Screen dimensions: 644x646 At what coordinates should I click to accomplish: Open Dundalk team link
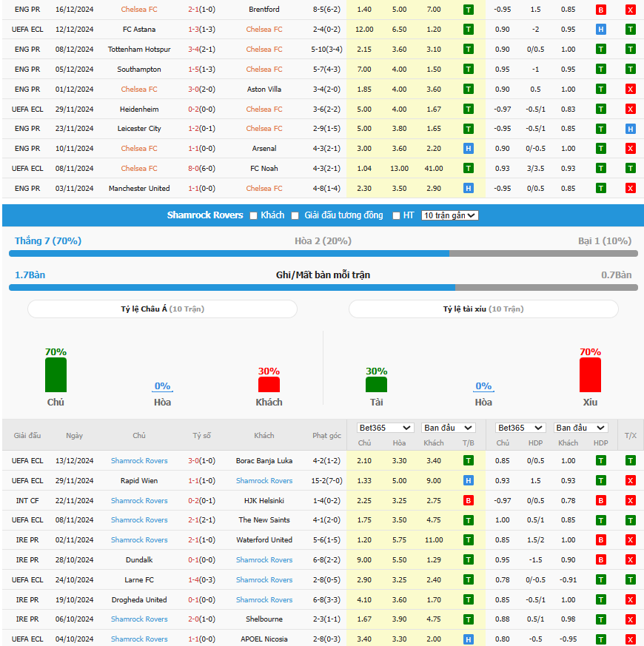[x=139, y=560]
